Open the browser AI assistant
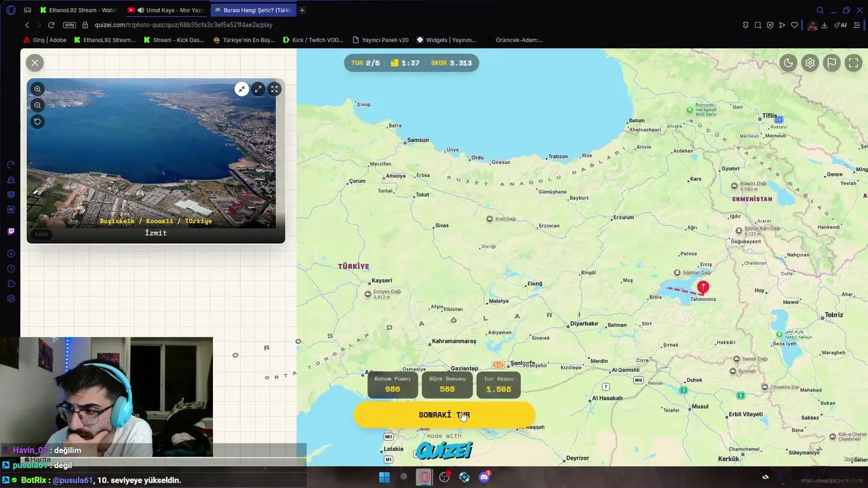This screenshot has height=488, width=868. tap(841, 25)
